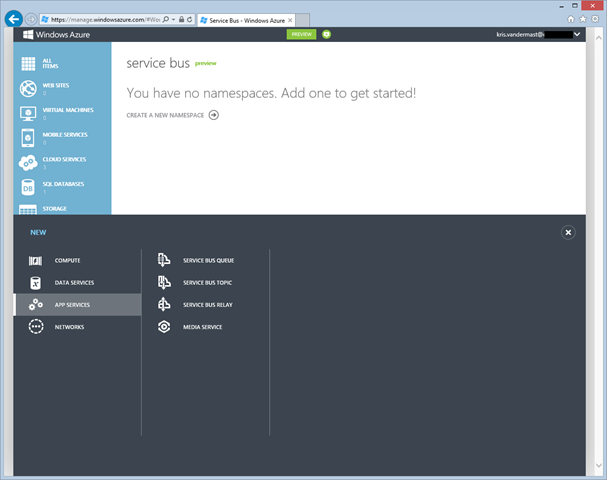Click CREATE A NEW NAMESPACE link
This screenshot has height=480, width=607.
click(165, 115)
